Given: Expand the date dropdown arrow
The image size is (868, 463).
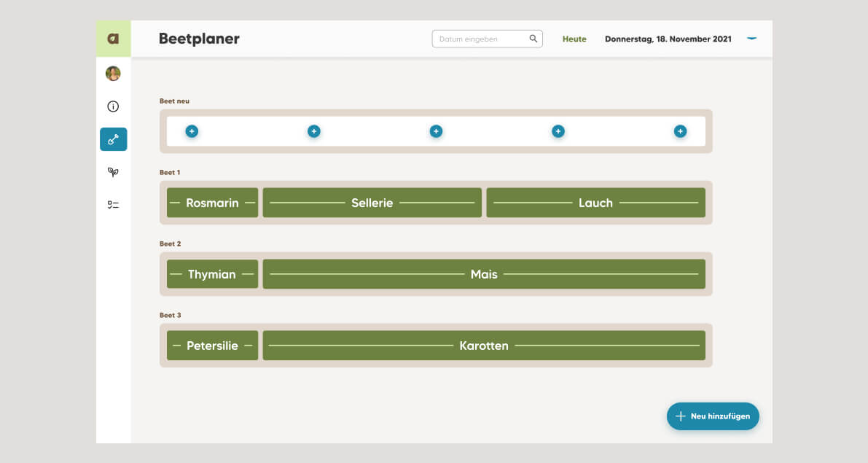Looking at the screenshot, I should pyautogui.click(x=751, y=39).
